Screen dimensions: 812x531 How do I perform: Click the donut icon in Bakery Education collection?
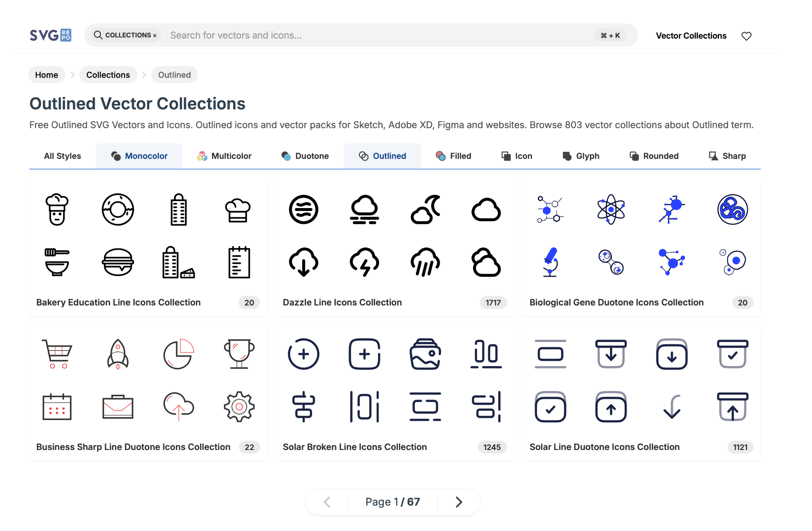pyautogui.click(x=117, y=210)
